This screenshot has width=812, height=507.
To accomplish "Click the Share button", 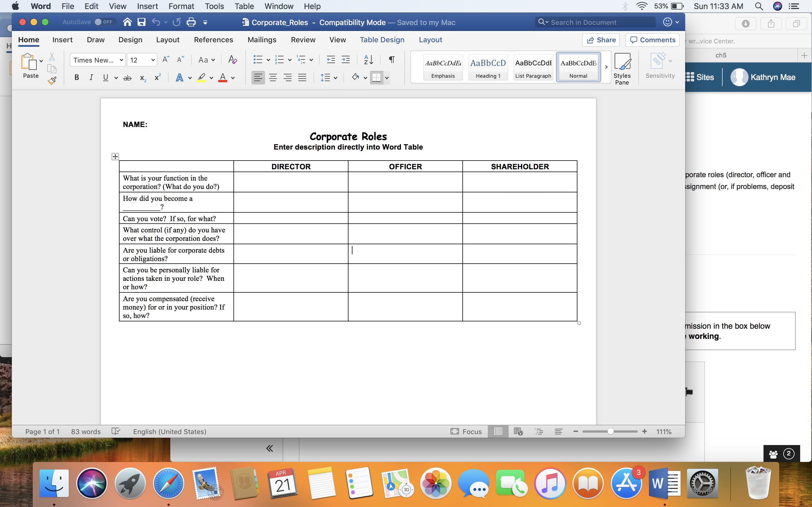I will tap(601, 40).
